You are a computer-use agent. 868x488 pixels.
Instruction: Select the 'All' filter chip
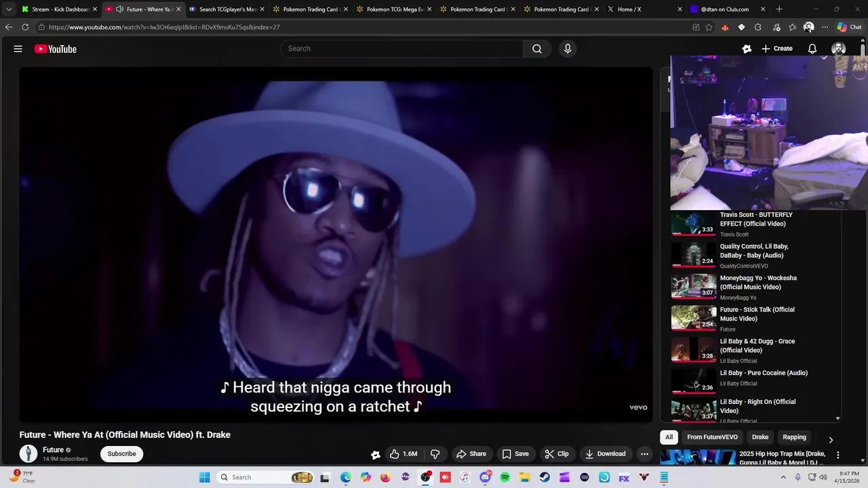pyautogui.click(x=669, y=437)
